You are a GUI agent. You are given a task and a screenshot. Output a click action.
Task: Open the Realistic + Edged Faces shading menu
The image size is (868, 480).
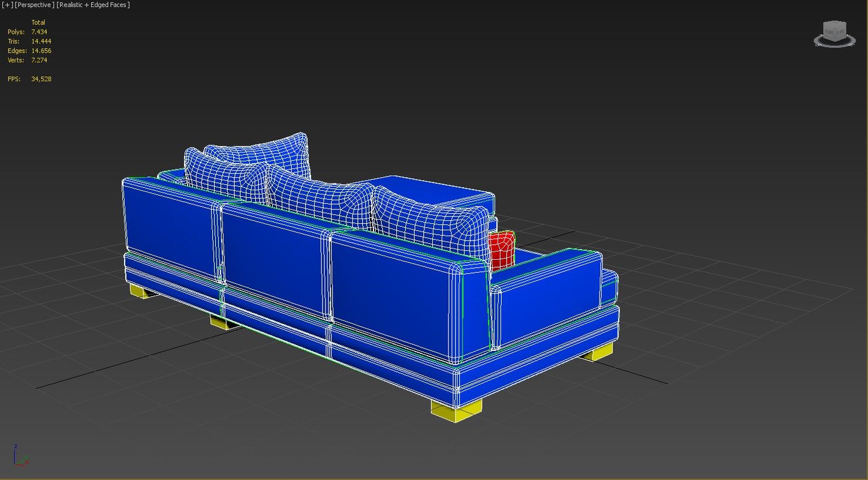click(93, 5)
